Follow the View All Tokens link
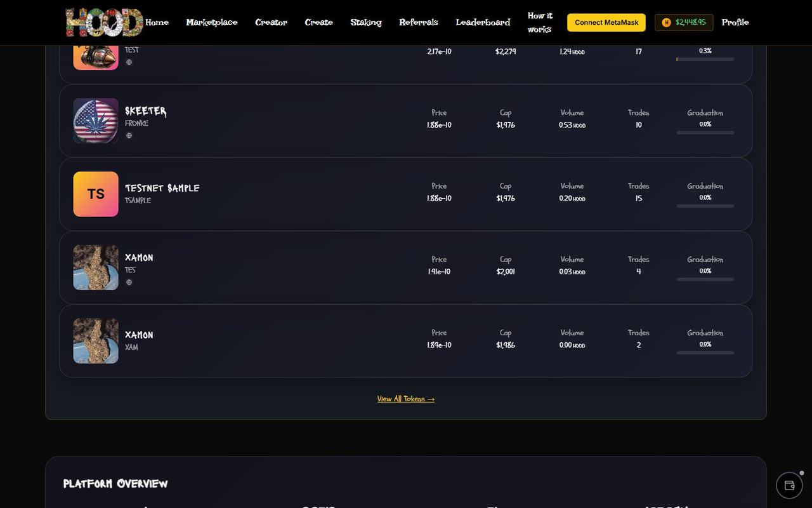The width and height of the screenshot is (812, 508). coord(406,399)
